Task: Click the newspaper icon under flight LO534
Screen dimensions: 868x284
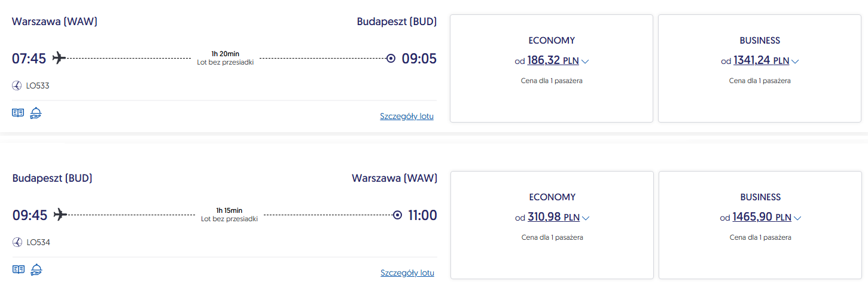Action: (x=19, y=270)
